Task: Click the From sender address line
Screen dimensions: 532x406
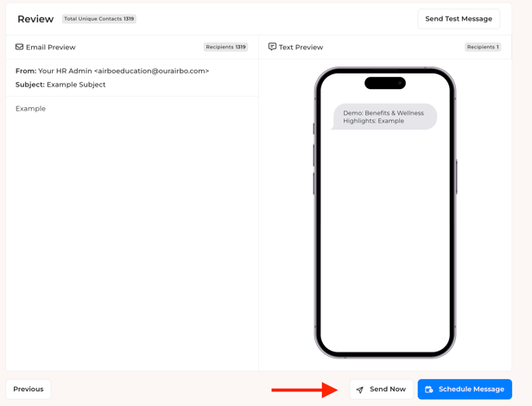Action: point(112,71)
